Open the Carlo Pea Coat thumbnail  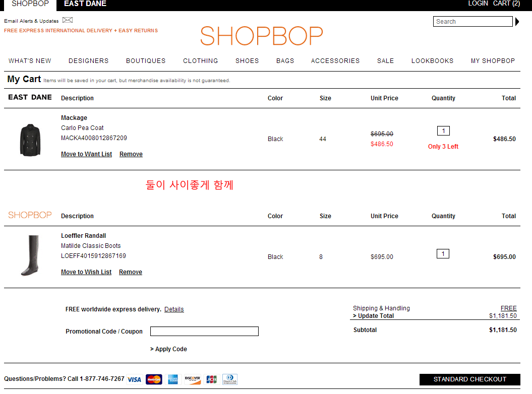point(30,140)
